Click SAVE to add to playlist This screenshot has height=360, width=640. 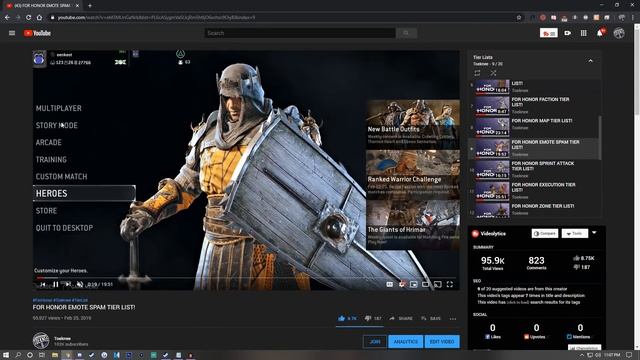431,318
